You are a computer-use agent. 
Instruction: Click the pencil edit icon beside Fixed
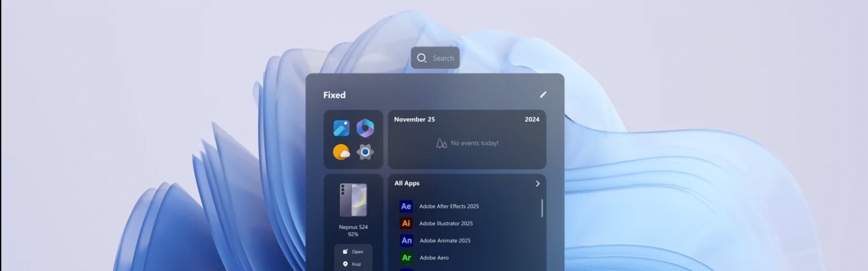pyautogui.click(x=543, y=94)
